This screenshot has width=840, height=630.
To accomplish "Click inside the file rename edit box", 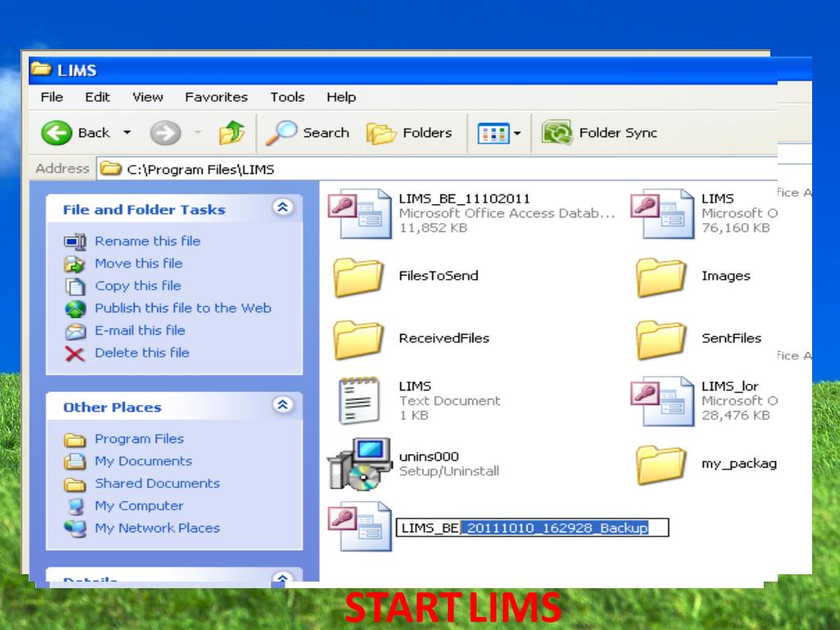I will pyautogui.click(x=532, y=527).
